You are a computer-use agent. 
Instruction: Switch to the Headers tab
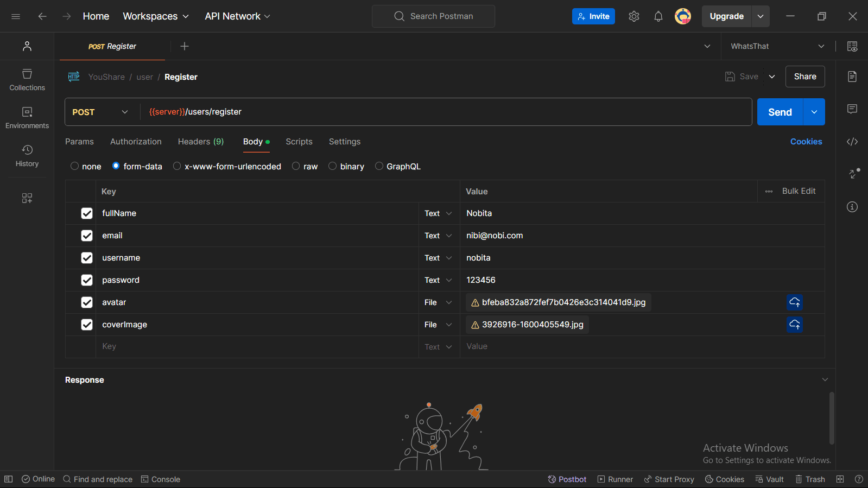click(x=200, y=142)
